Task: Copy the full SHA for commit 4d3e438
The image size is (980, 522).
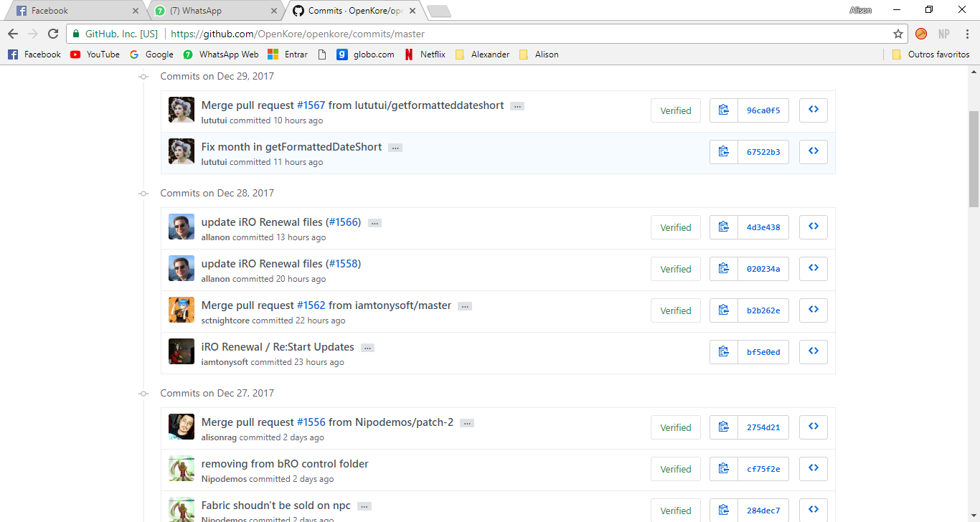Action: point(724,227)
